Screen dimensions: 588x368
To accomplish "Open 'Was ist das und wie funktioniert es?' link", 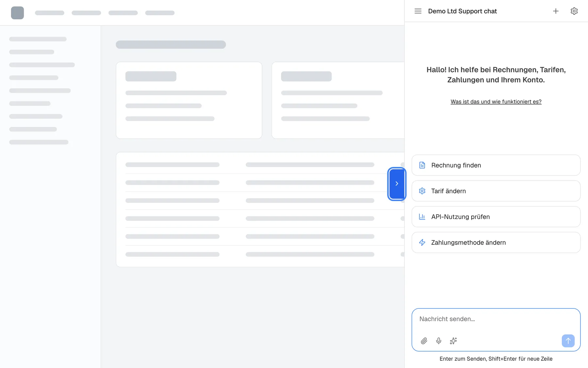I will point(496,102).
